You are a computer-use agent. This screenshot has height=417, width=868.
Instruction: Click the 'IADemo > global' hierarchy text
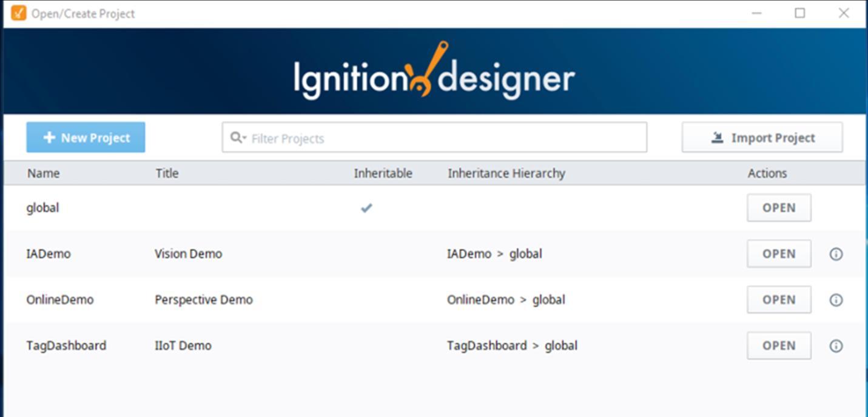(x=494, y=254)
